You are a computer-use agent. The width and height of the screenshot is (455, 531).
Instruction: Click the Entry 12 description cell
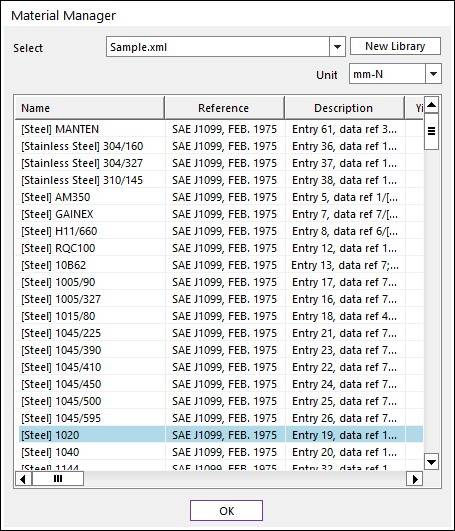(344, 248)
